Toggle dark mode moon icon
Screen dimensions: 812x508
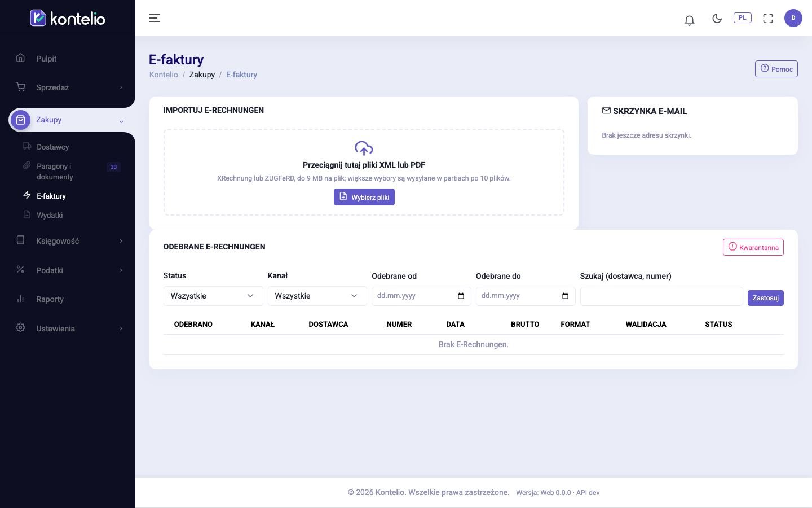717,19
